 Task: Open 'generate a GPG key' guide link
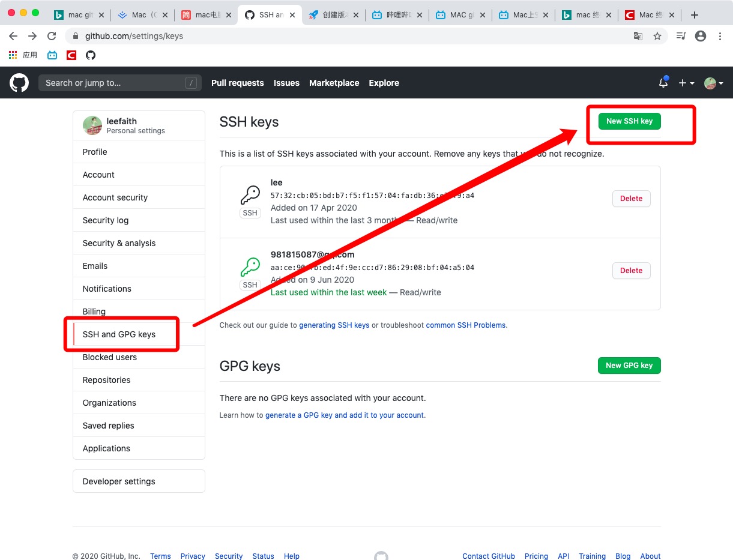(345, 415)
